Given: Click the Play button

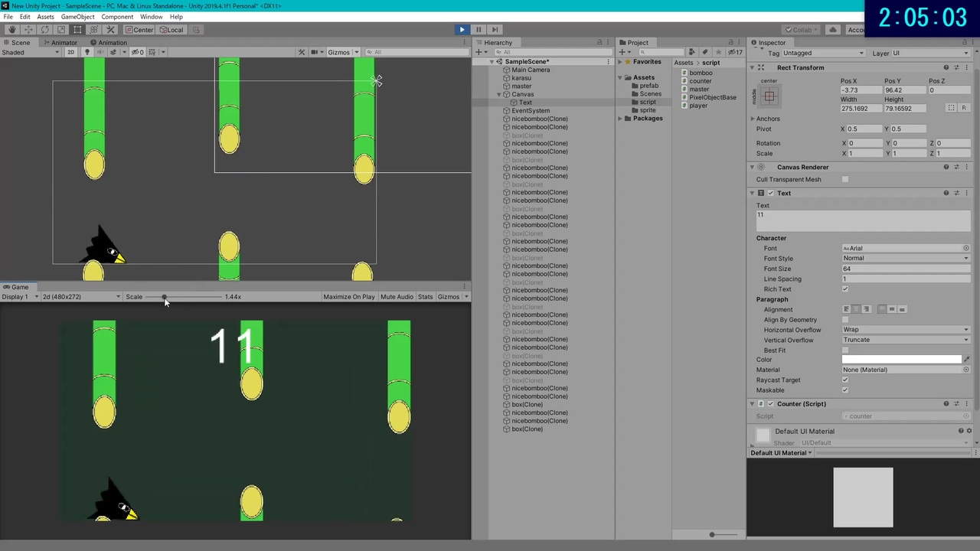Looking at the screenshot, I should (x=462, y=30).
